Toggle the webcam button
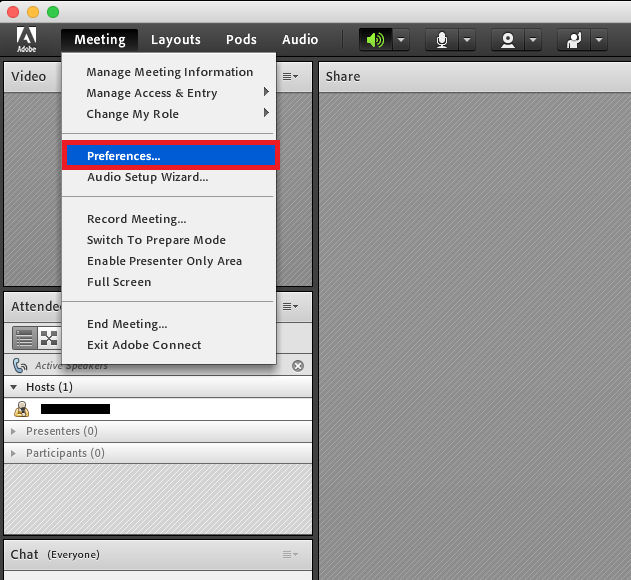Screen dimensions: 631x580 click(x=508, y=39)
